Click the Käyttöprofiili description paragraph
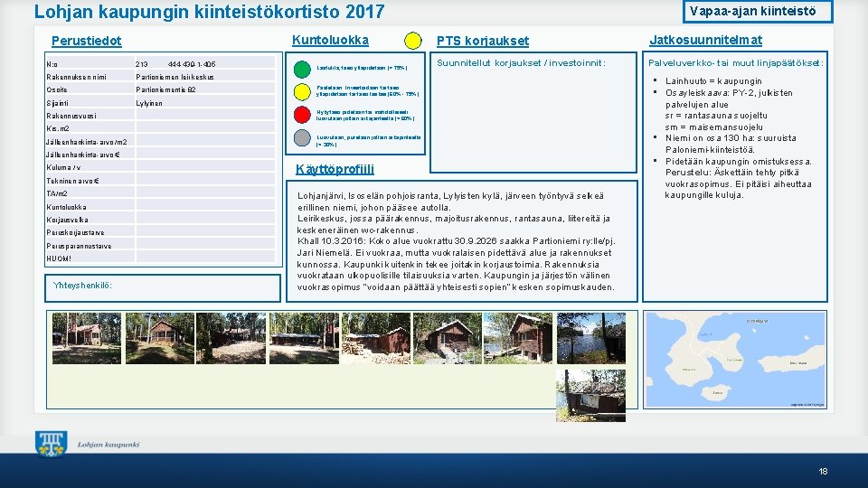Screen dimensions: 868x488 pyautogui.click(x=456, y=241)
